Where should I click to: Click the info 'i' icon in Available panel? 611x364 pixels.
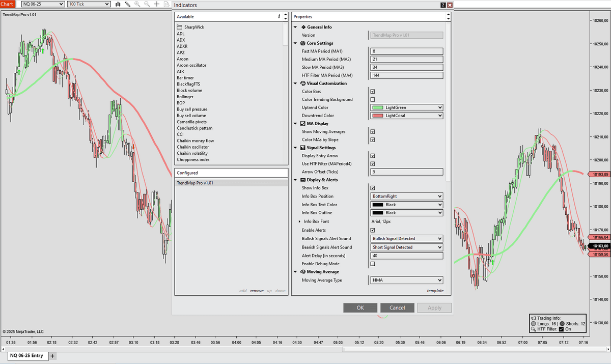(279, 16)
